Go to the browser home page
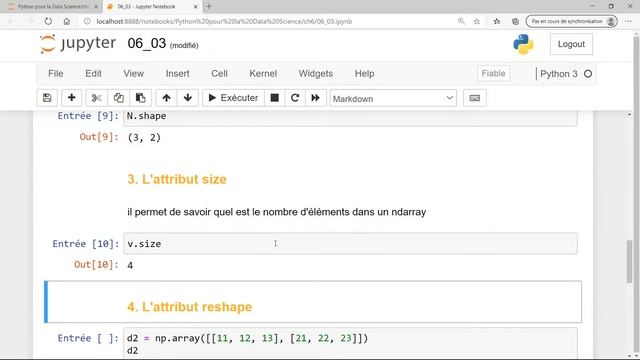The image size is (640, 360). pyautogui.click(x=67, y=21)
